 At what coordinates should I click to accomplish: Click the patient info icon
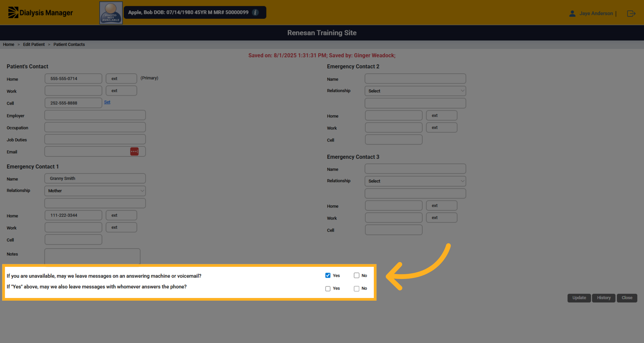(x=255, y=12)
